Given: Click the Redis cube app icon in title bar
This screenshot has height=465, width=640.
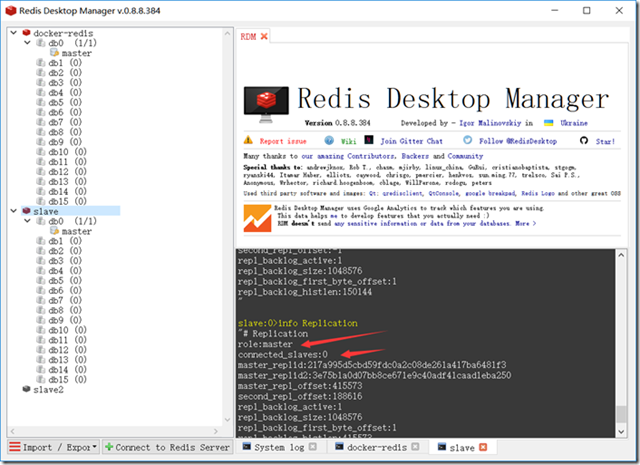Looking at the screenshot, I should click(10, 11).
